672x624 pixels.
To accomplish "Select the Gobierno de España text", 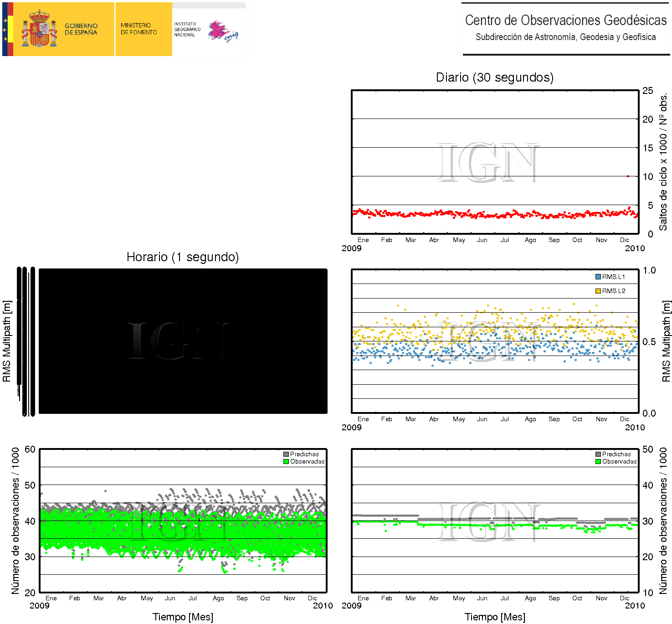I will [81, 29].
